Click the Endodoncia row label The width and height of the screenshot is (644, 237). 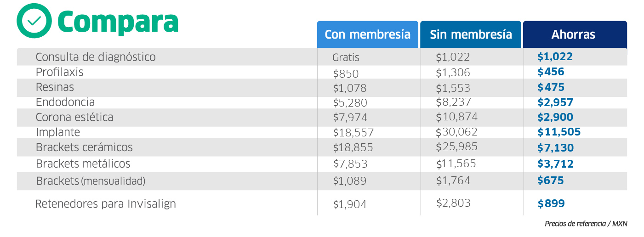point(65,102)
